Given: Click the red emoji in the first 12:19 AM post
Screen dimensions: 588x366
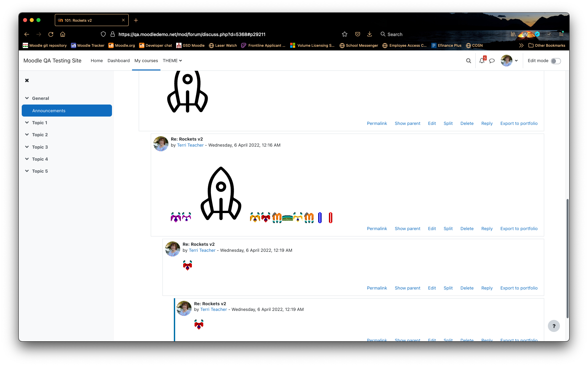Looking at the screenshot, I should click(188, 265).
